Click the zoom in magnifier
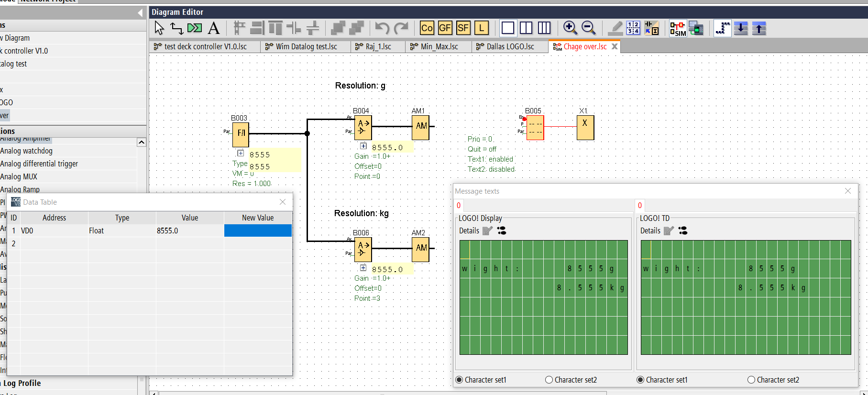The image size is (868, 395). (x=570, y=28)
